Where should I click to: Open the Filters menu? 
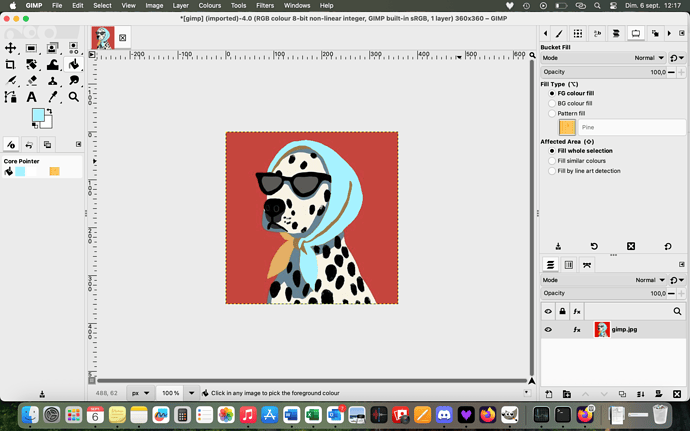click(265, 6)
